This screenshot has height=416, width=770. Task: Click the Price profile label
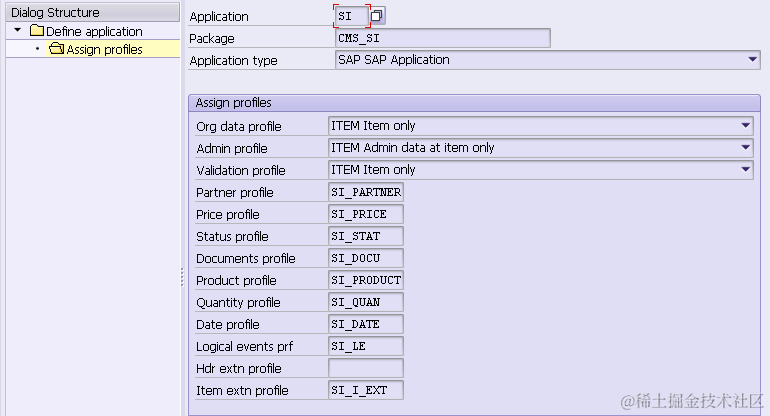(227, 215)
